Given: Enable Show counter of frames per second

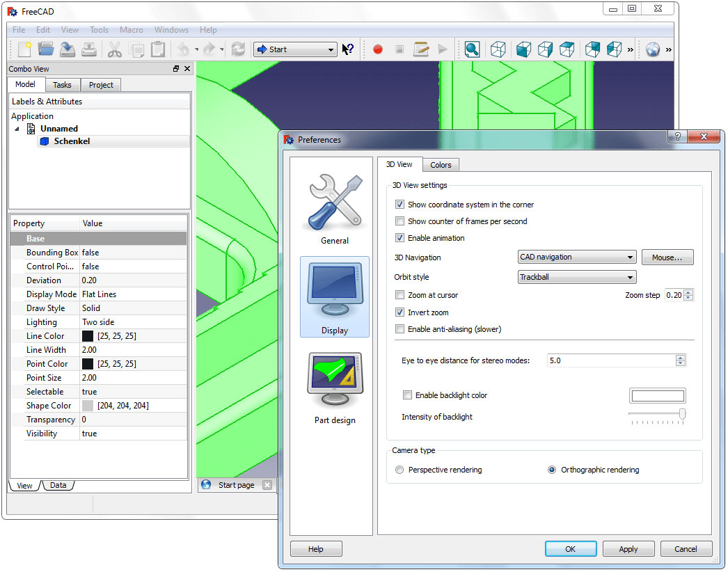Looking at the screenshot, I should pos(399,221).
